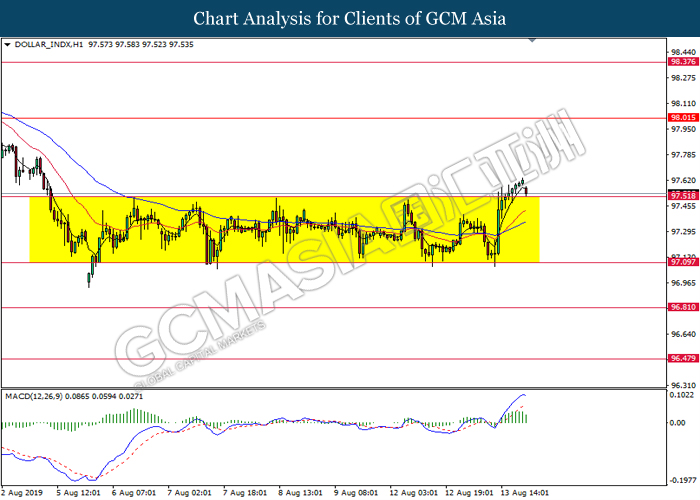The height and width of the screenshot is (500, 700).
Task: Select the 96.479 red price label
Action: [x=683, y=358]
